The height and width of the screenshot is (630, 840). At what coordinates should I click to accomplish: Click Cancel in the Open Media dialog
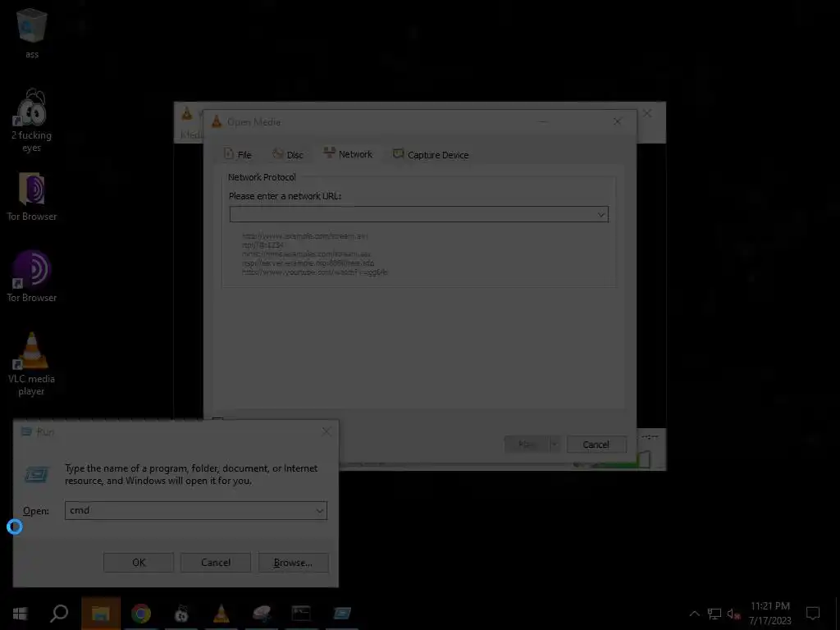pos(596,444)
